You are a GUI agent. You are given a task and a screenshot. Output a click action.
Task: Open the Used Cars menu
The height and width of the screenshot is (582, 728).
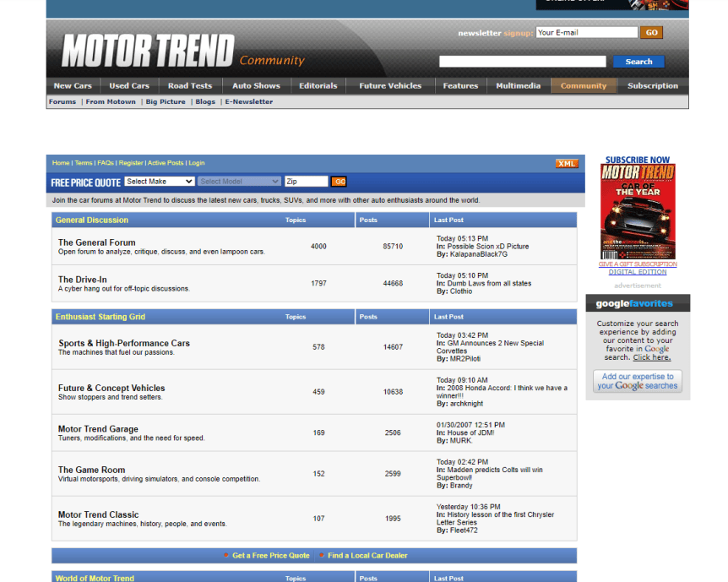tap(129, 86)
